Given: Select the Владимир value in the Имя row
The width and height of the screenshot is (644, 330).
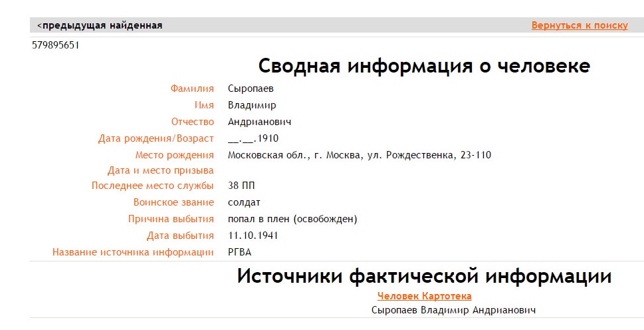Looking at the screenshot, I should [252, 105].
